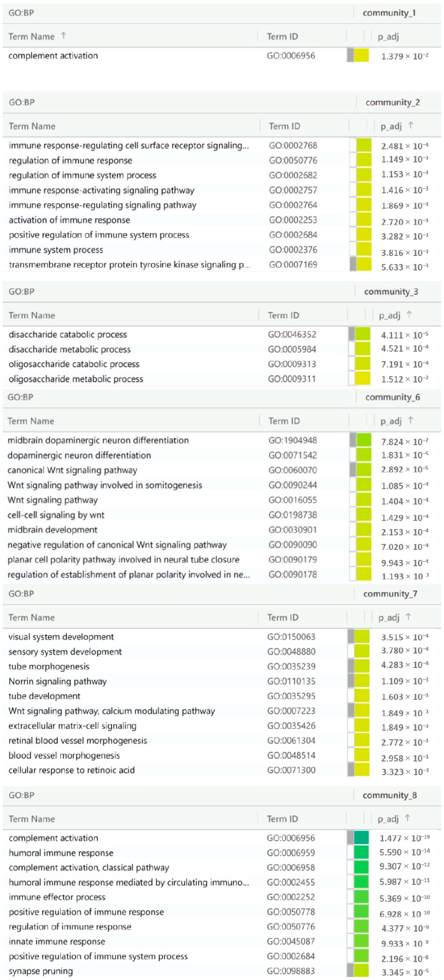Viewport: 444px width, 980px height.
Task: Open GO:0046352 disaccharide catabolic process ID
Action: [292, 334]
